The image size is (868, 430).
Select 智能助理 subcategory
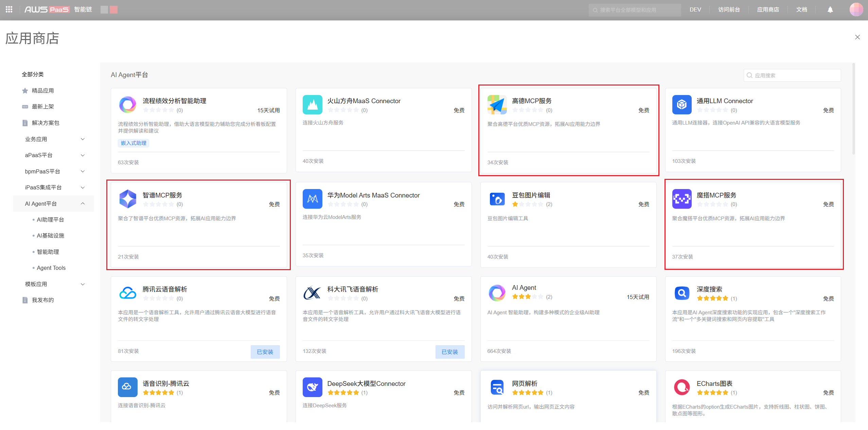coord(48,252)
